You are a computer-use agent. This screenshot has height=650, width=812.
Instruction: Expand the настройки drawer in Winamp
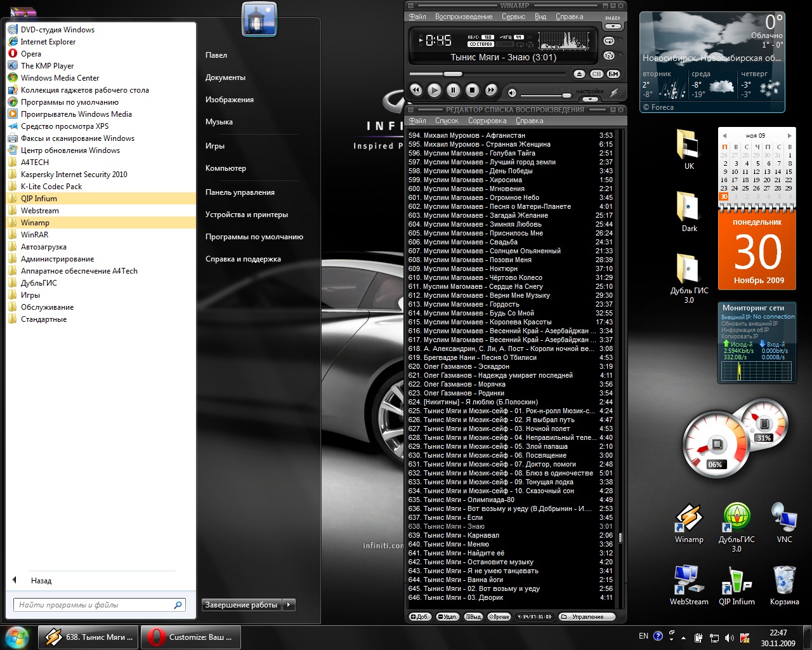pyautogui.click(x=591, y=100)
